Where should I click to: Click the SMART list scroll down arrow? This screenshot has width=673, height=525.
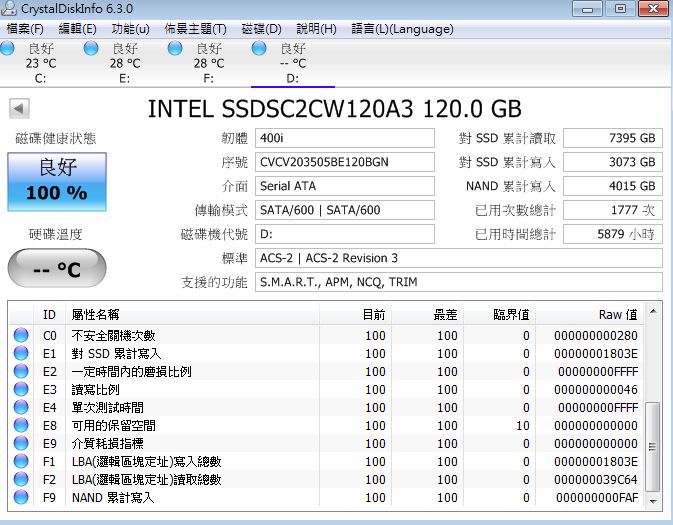pos(653,501)
